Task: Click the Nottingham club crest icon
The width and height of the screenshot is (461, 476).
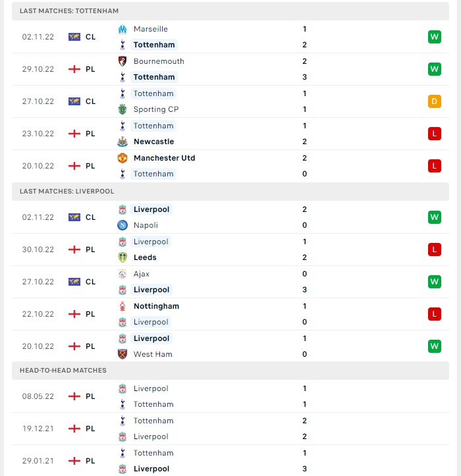Action: tap(122, 306)
